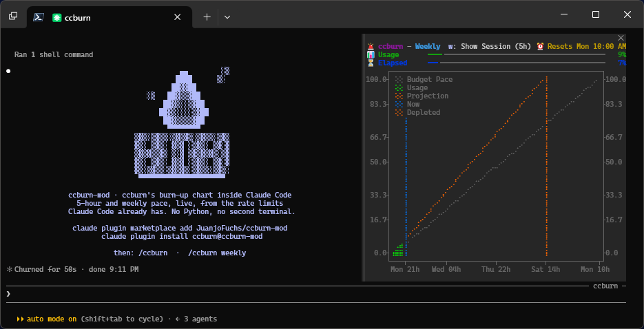The width and height of the screenshot is (644, 329).
Task: Click 'w: Show Session (5h)' toggle text
Action: tap(490, 46)
